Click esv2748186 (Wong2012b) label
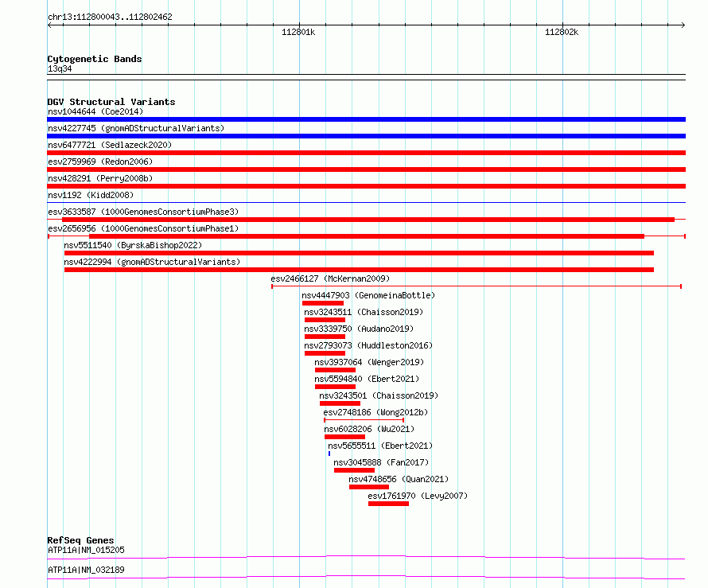The image size is (708, 588). [x=375, y=412]
